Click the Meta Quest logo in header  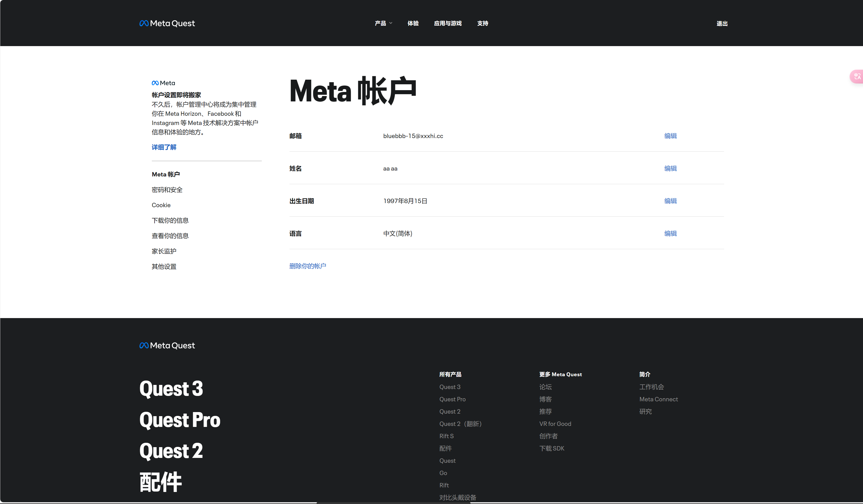167,23
